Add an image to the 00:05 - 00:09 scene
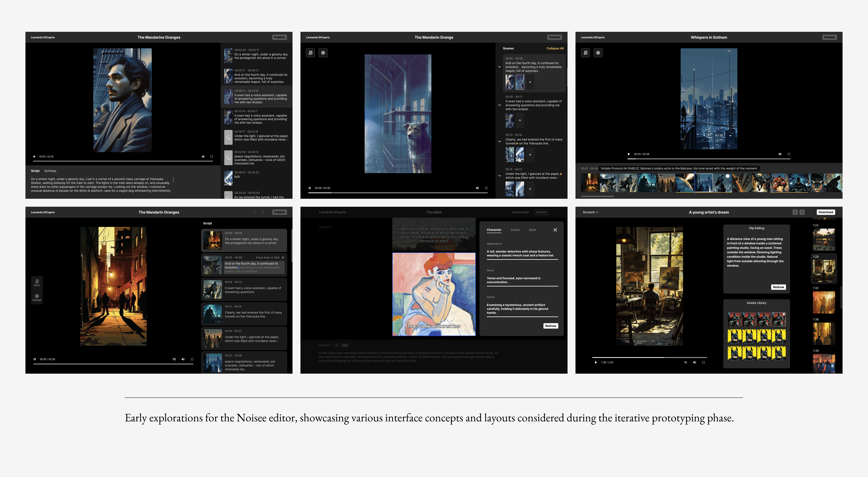The image size is (868, 477). pos(530,82)
